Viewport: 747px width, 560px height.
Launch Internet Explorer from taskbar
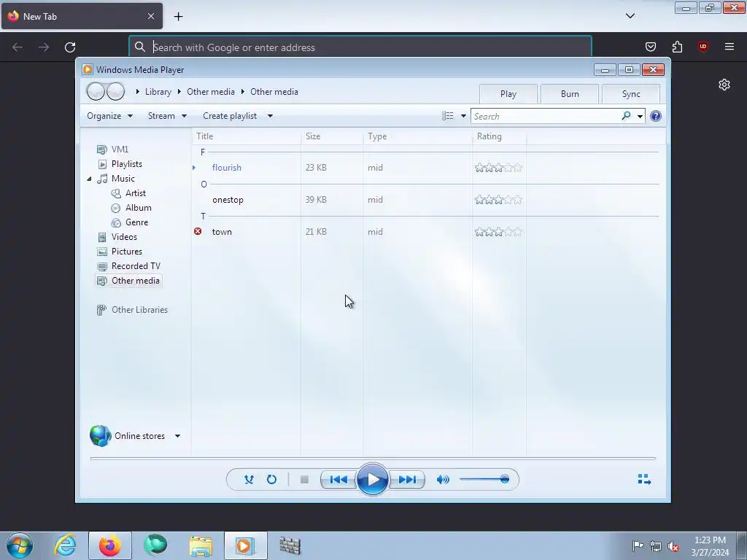[65, 545]
